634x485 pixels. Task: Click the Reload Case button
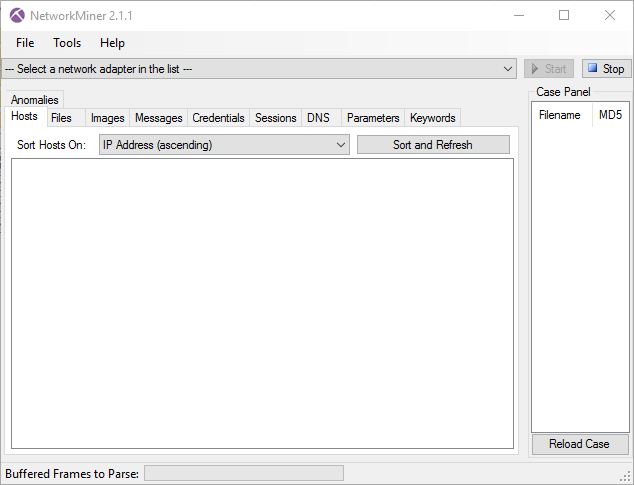pos(579,444)
